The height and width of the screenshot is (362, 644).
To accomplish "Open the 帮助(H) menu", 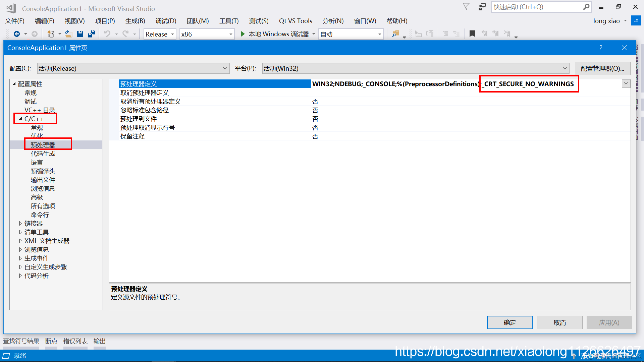I will tap(397, 21).
